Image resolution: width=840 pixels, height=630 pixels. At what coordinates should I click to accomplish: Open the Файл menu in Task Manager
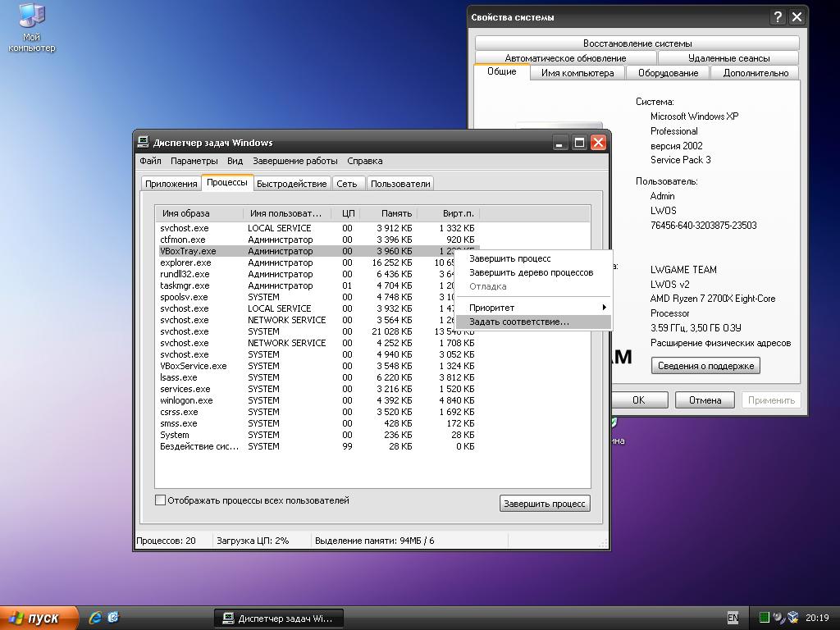[150, 161]
